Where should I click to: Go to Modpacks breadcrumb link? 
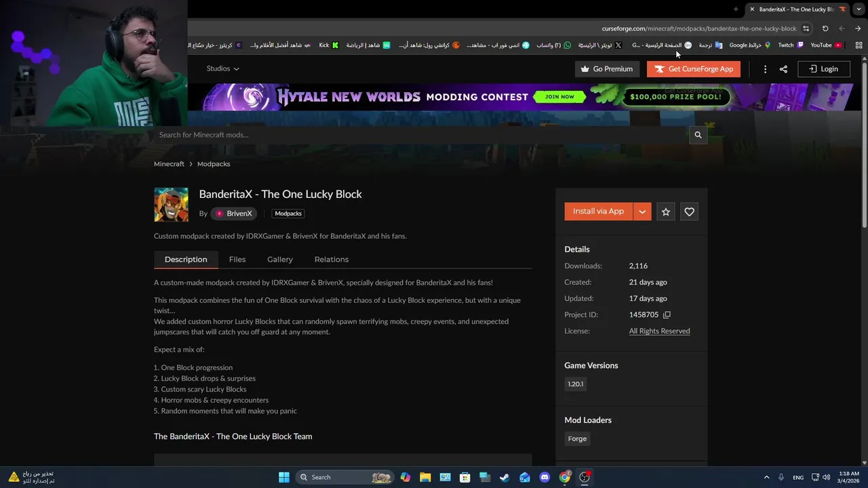[x=214, y=164]
